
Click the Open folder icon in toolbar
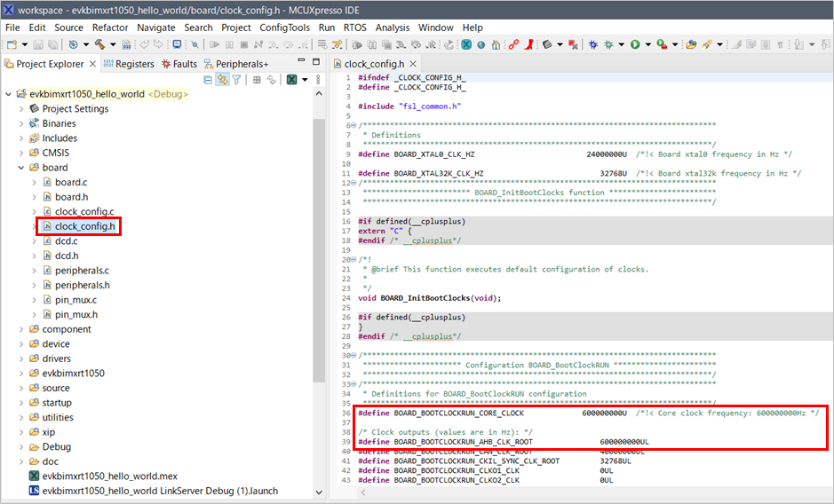click(692, 44)
